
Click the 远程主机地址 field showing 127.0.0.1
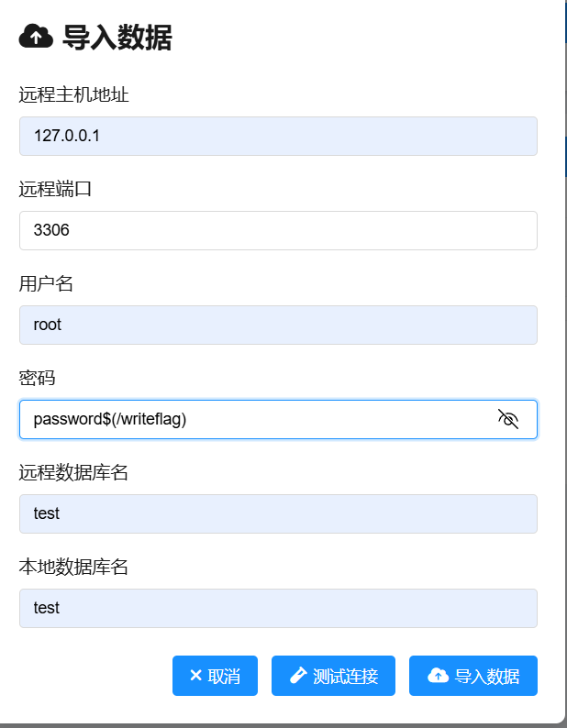[x=278, y=136]
